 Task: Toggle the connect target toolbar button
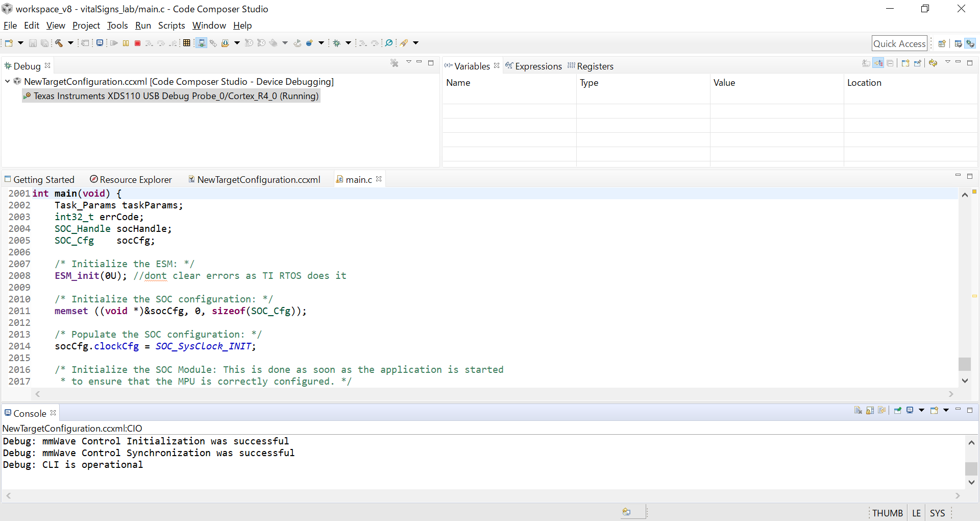202,43
